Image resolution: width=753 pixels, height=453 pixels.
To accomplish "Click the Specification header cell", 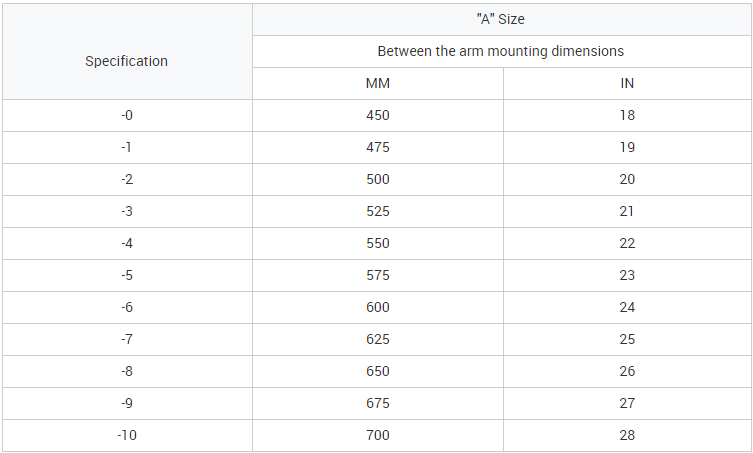I will pos(127,61).
